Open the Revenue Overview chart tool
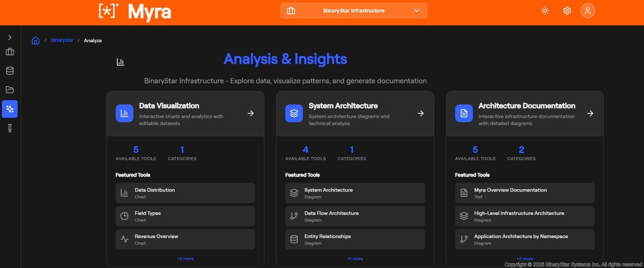This screenshot has width=644, height=268. (185, 239)
